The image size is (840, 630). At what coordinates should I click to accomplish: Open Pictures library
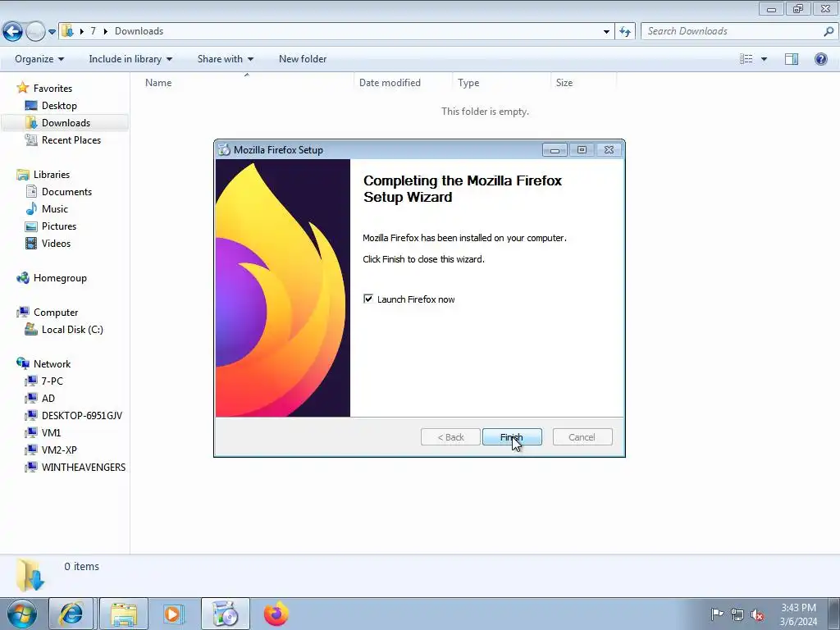click(59, 226)
